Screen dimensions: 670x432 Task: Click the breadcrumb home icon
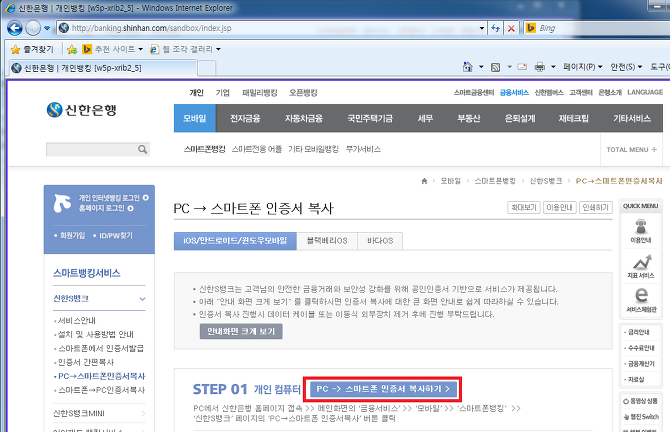[x=424, y=181]
